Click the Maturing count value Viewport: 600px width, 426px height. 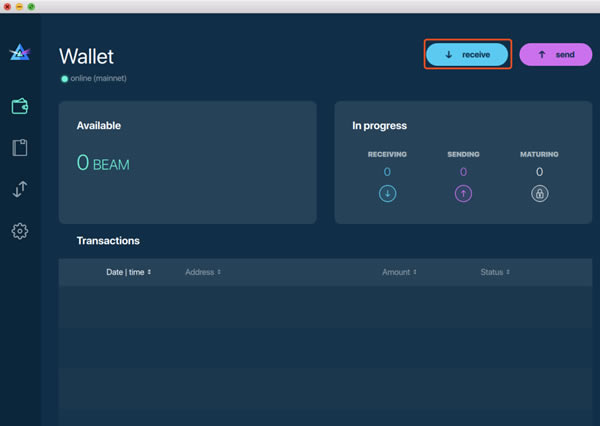click(539, 172)
